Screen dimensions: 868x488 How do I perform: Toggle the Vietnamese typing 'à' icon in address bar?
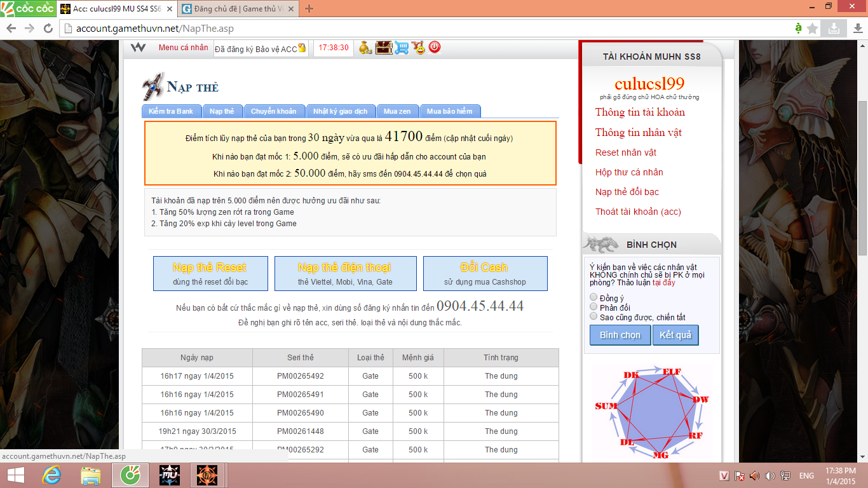pyautogui.click(x=798, y=28)
